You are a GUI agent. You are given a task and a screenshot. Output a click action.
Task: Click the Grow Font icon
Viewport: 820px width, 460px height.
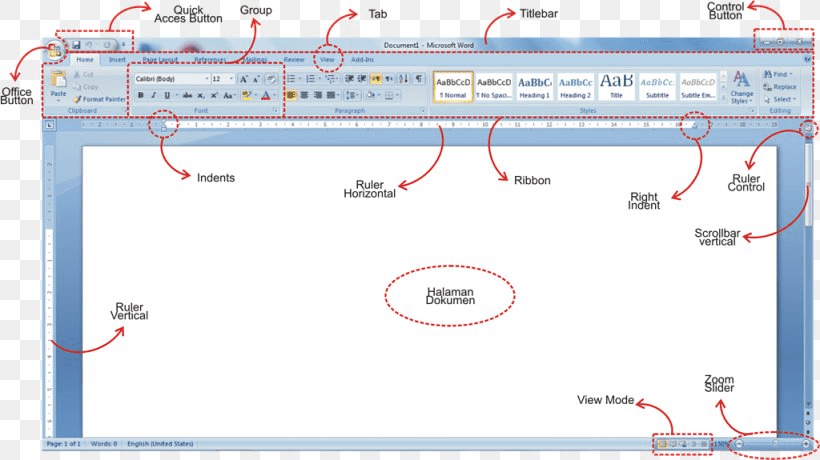pyautogui.click(x=243, y=79)
